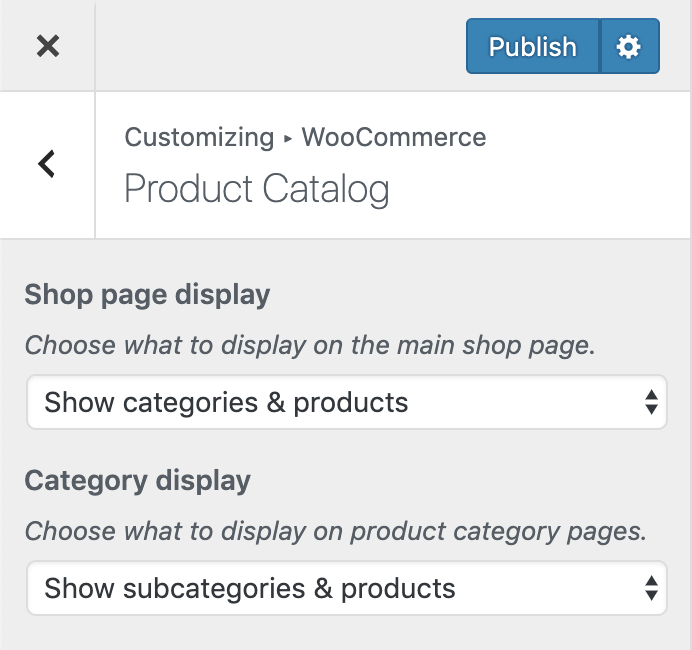
Task: Click the Product Catalog heading
Action: (257, 189)
